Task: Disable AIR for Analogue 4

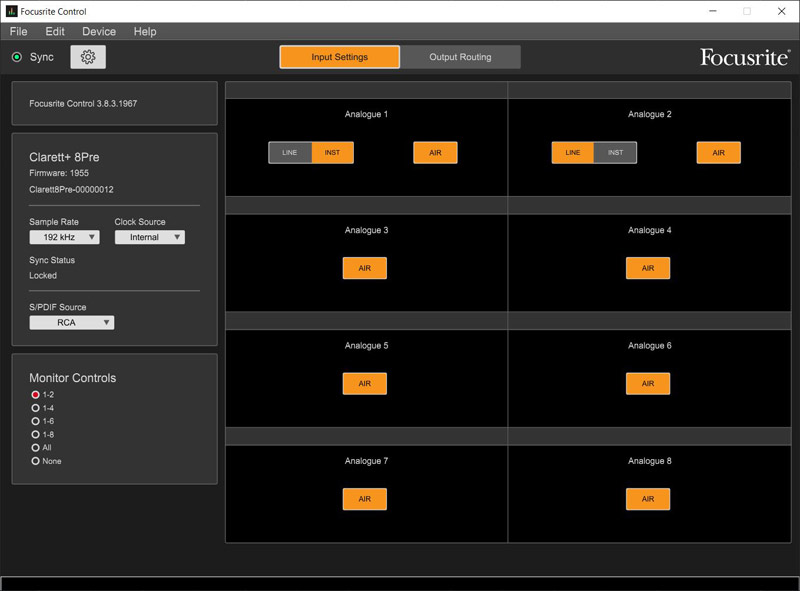Action: pos(648,268)
